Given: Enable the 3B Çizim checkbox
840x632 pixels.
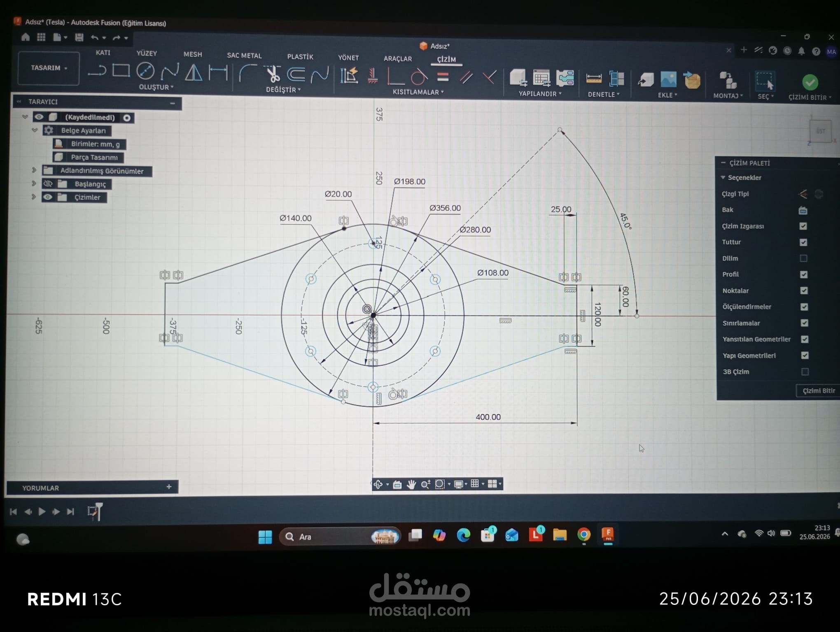Looking at the screenshot, I should pos(805,372).
